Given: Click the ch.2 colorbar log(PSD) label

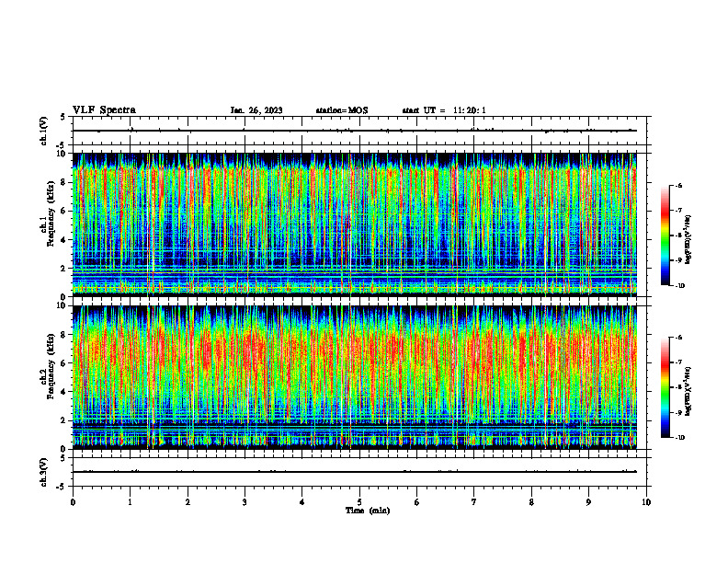Looking at the screenshot, I should pos(688,391).
